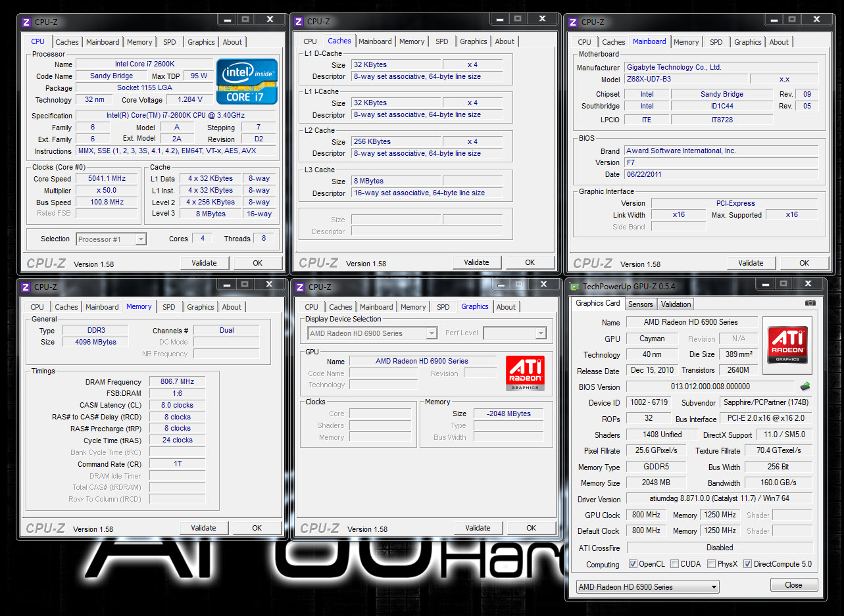Image resolution: width=844 pixels, height=616 pixels.
Task: Click Validate in the Memory window
Action: (x=203, y=528)
